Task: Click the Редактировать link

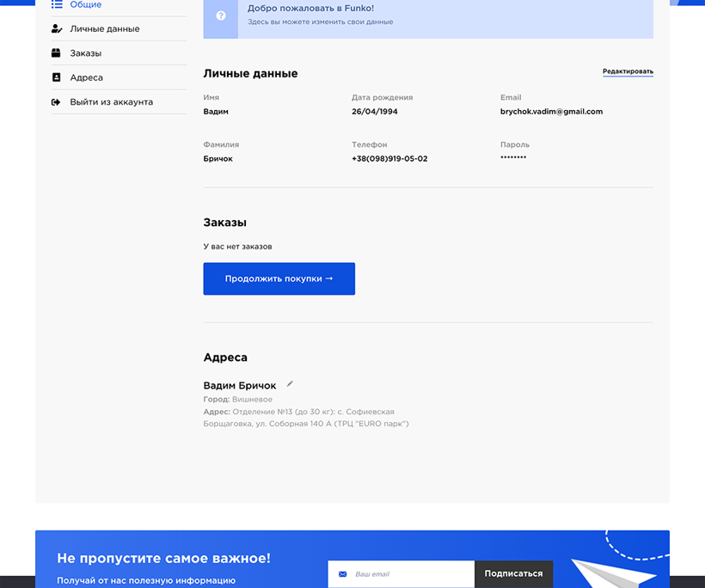Action: (x=628, y=71)
